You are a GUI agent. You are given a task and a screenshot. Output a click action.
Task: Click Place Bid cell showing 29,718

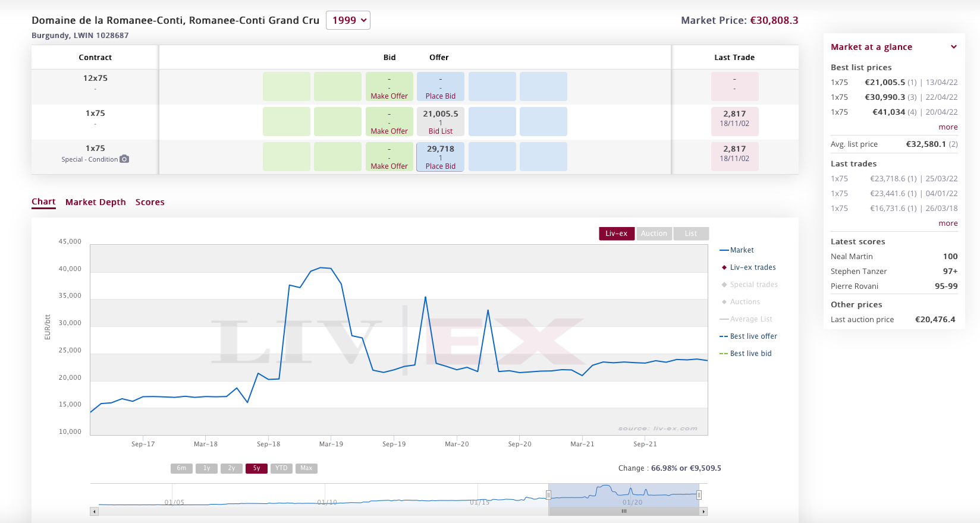(x=441, y=157)
